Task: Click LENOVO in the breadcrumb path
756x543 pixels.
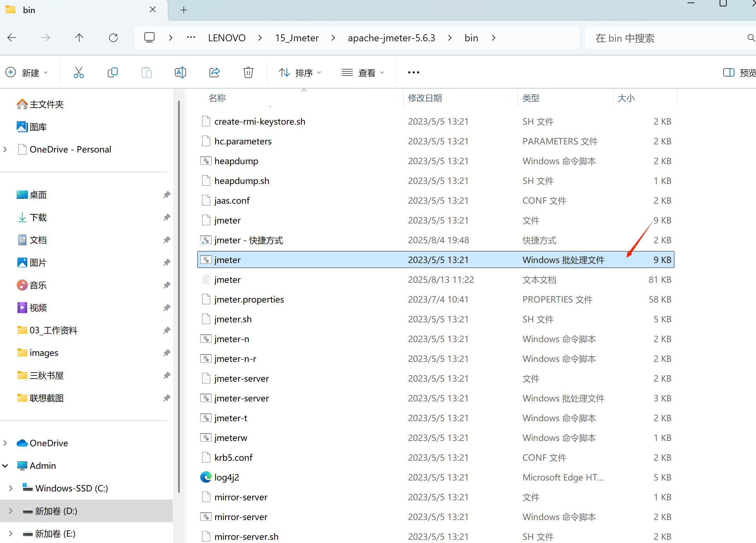Action: tap(227, 38)
